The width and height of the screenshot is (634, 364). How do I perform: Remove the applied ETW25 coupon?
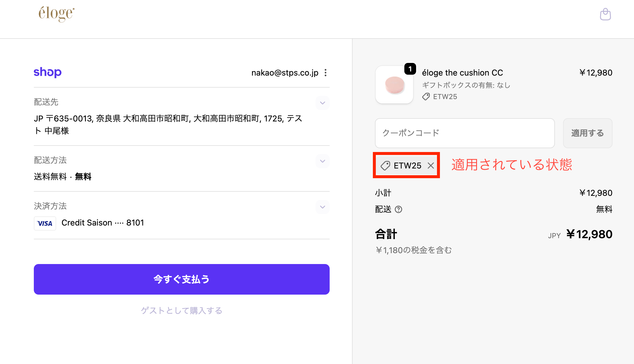coord(431,166)
